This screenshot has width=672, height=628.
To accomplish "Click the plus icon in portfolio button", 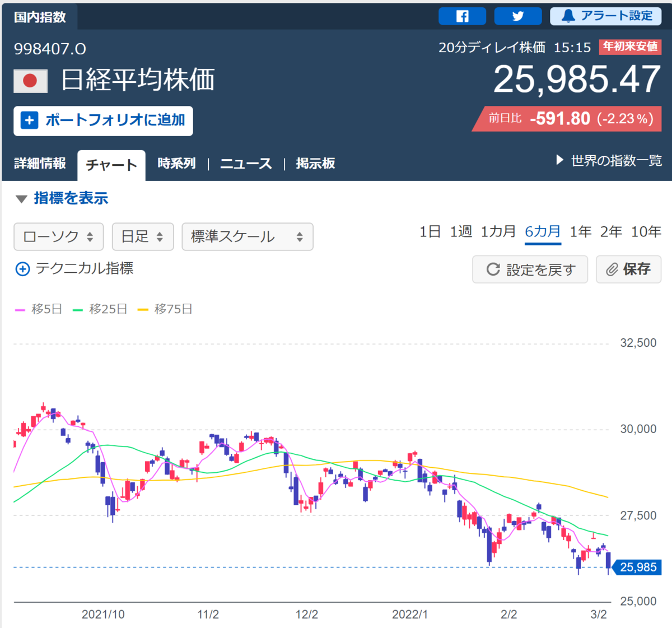I will (x=29, y=120).
